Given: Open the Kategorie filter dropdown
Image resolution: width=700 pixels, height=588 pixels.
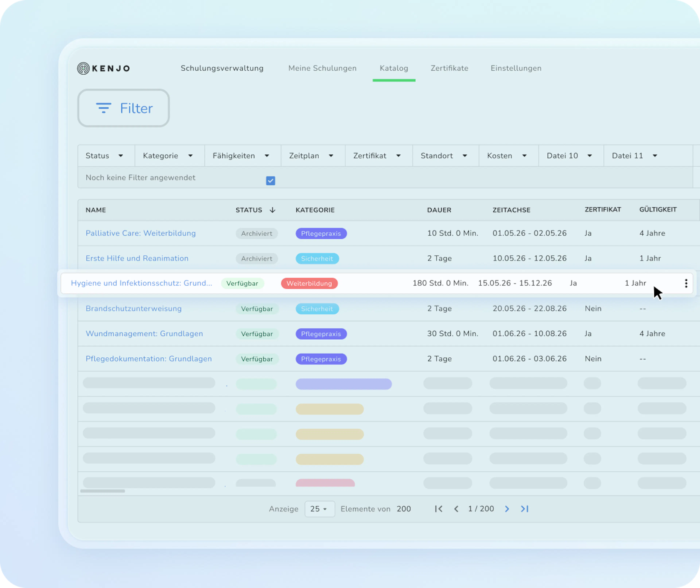Looking at the screenshot, I should point(170,156).
